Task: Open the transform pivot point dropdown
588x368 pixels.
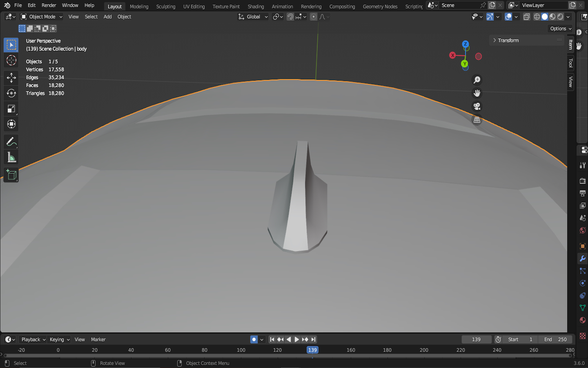Action: (278, 17)
